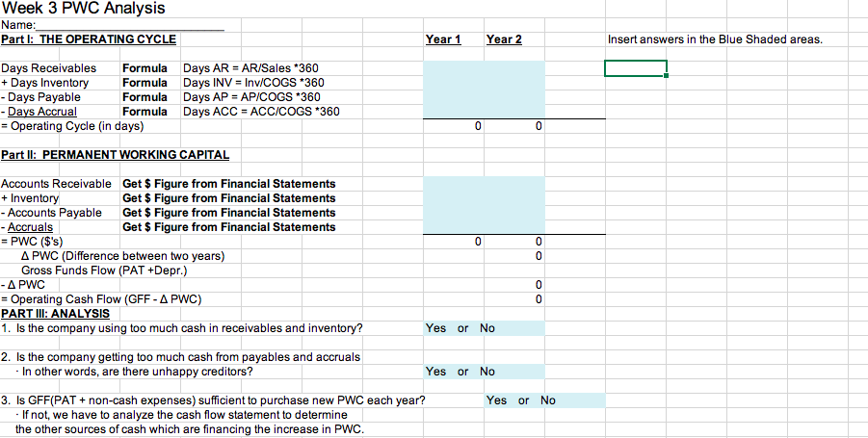
Task: Click the Days Accrual Year 2 answer cell
Action: point(514,111)
